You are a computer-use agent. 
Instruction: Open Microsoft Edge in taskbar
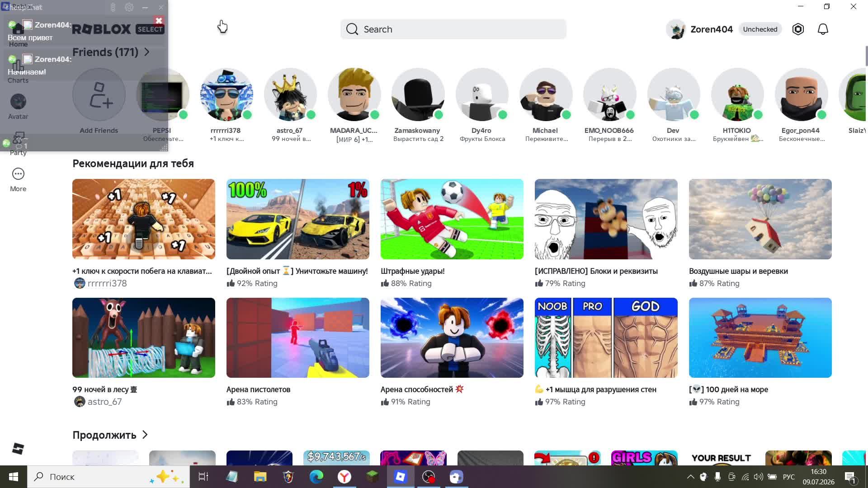click(x=316, y=477)
